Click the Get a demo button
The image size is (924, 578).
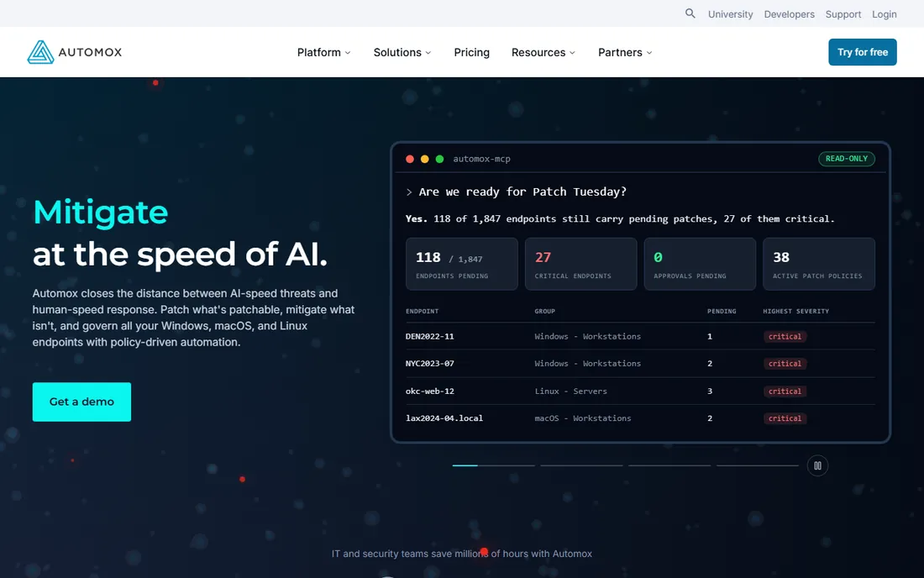click(x=82, y=402)
